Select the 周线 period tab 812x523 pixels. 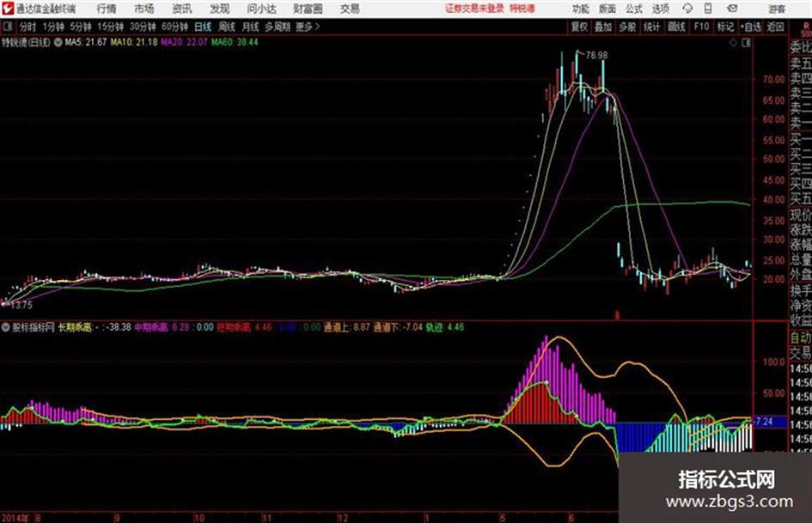[x=227, y=27]
